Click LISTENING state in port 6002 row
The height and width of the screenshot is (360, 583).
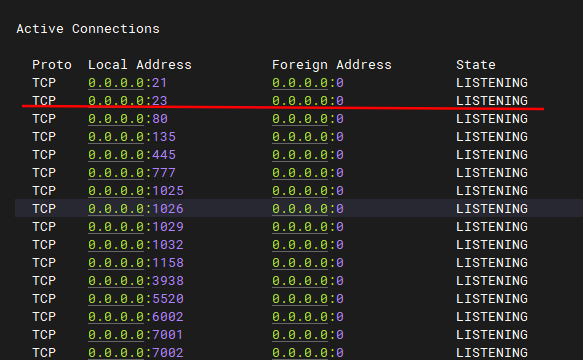pyautogui.click(x=492, y=317)
